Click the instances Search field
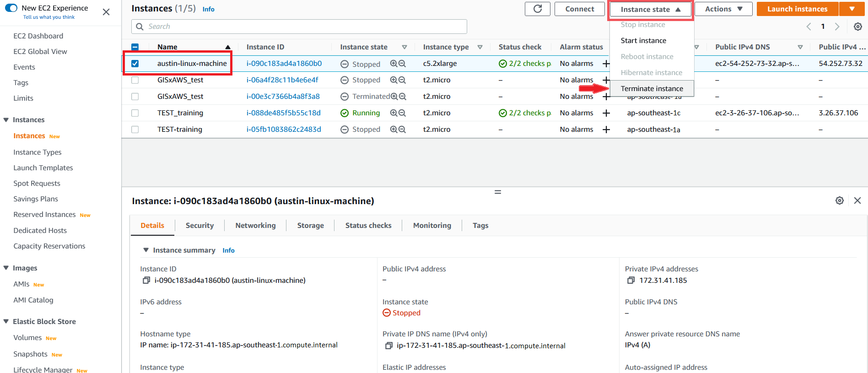The image size is (868, 373). point(299,27)
